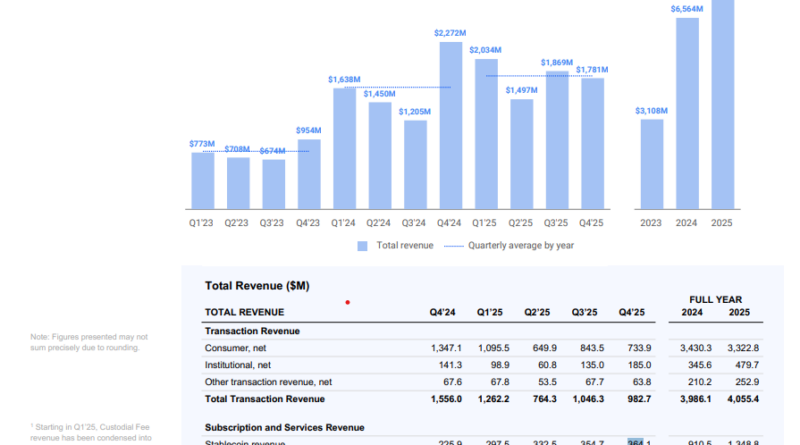Click the Q4'24 bar labeled $2,272M
The height and width of the screenshot is (445, 800).
tap(451, 125)
